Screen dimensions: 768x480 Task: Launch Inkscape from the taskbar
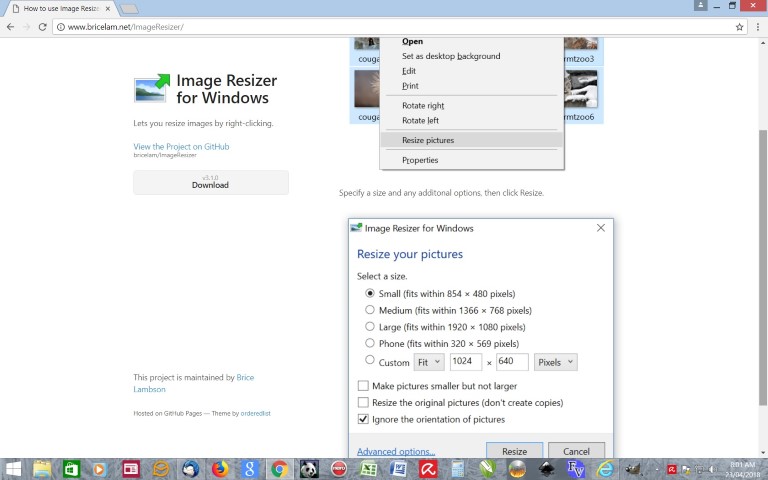point(547,469)
